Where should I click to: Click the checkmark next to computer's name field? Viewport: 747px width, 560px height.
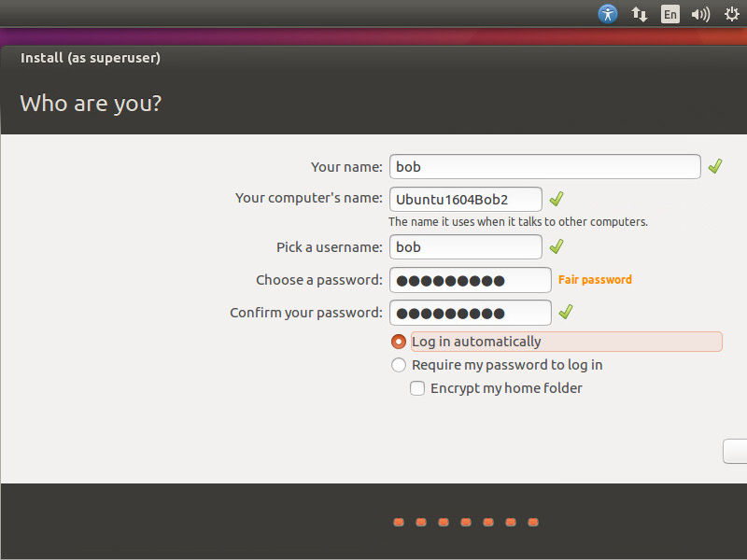click(x=557, y=199)
